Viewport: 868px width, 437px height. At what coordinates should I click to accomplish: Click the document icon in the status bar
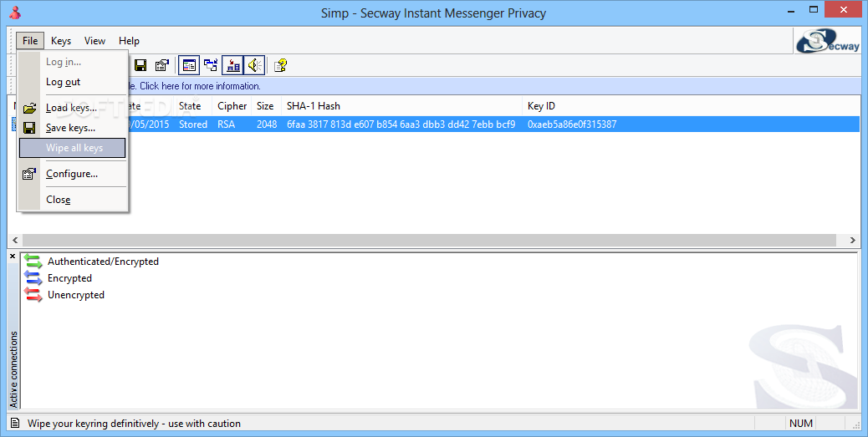pos(16,423)
